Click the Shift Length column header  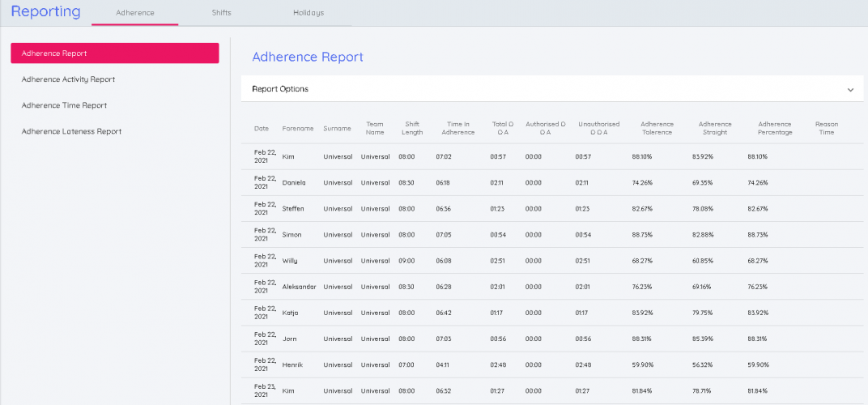[411, 128]
